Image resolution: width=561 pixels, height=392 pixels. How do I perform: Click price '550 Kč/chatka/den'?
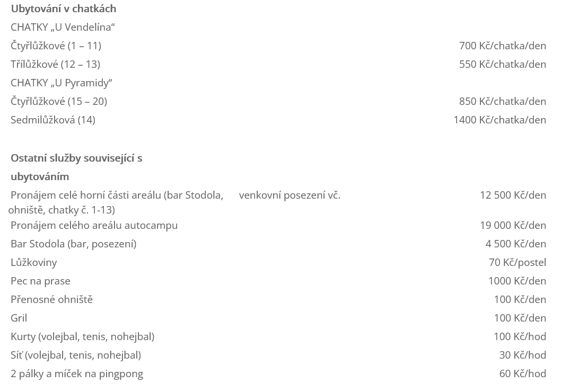point(502,64)
